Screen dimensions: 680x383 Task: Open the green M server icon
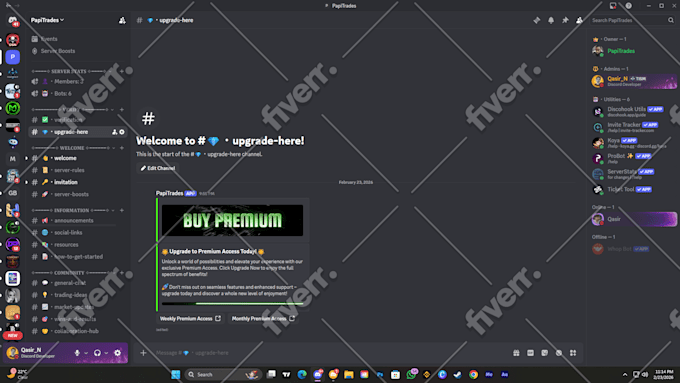pyautogui.click(x=13, y=108)
